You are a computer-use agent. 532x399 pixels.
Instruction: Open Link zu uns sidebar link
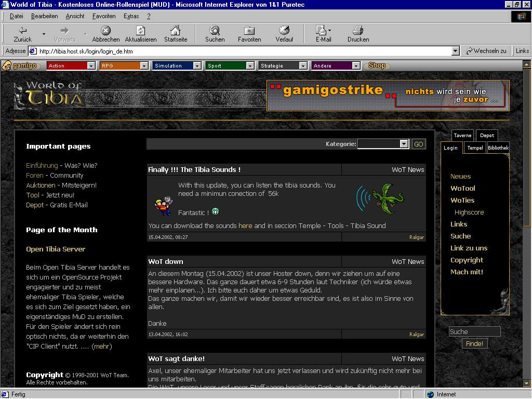[469, 248]
